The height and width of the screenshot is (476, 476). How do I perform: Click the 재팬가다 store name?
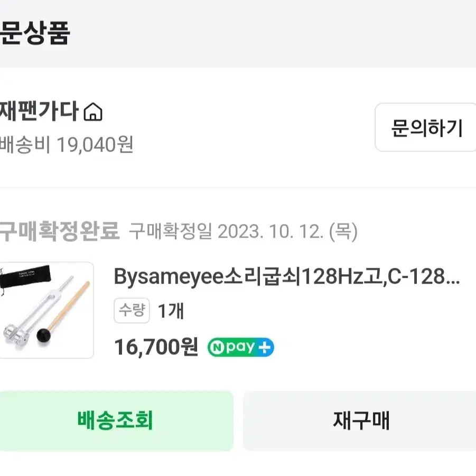coord(39,111)
